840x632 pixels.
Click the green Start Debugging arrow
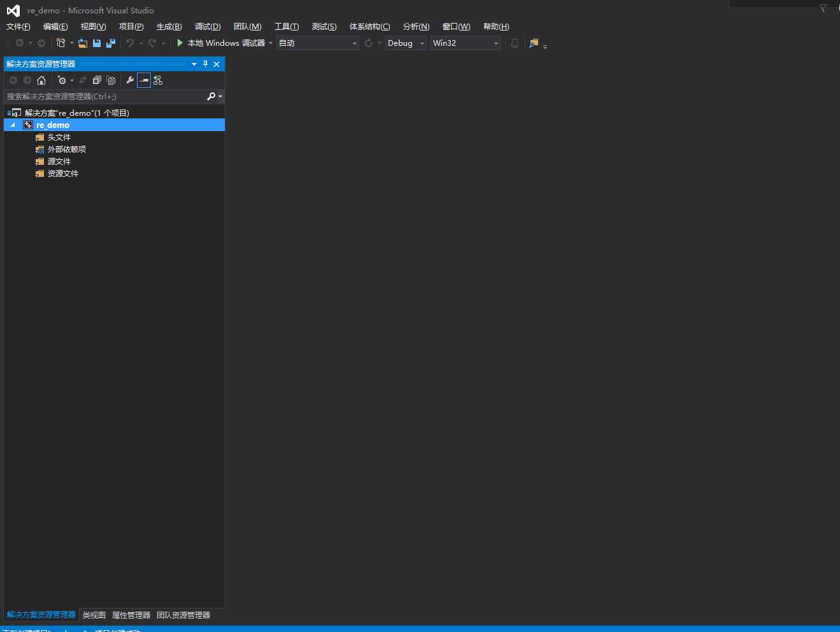click(x=180, y=43)
